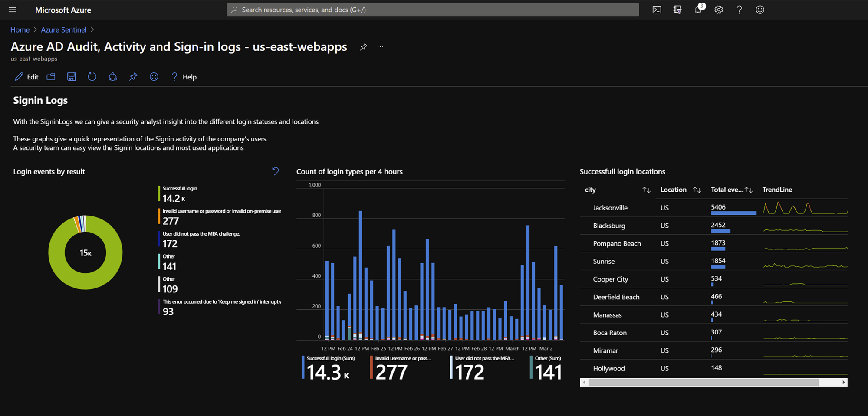Open portal settings gear

click(719, 10)
